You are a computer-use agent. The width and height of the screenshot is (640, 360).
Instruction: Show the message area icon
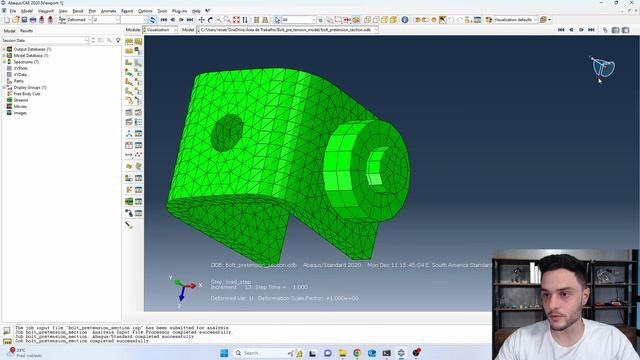click(7, 330)
